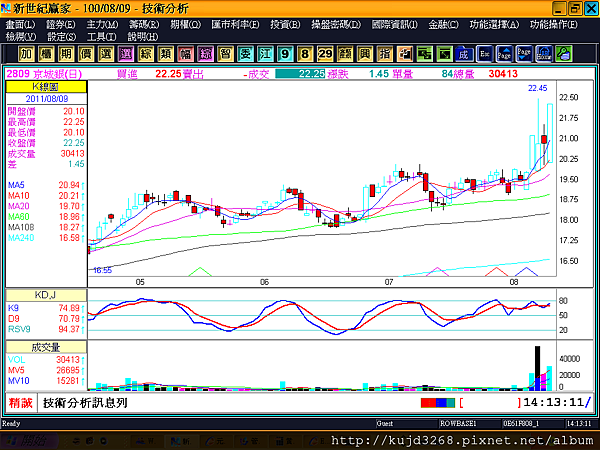
Task: Click the 櫃 toolbar icon
Action: click(x=46, y=54)
